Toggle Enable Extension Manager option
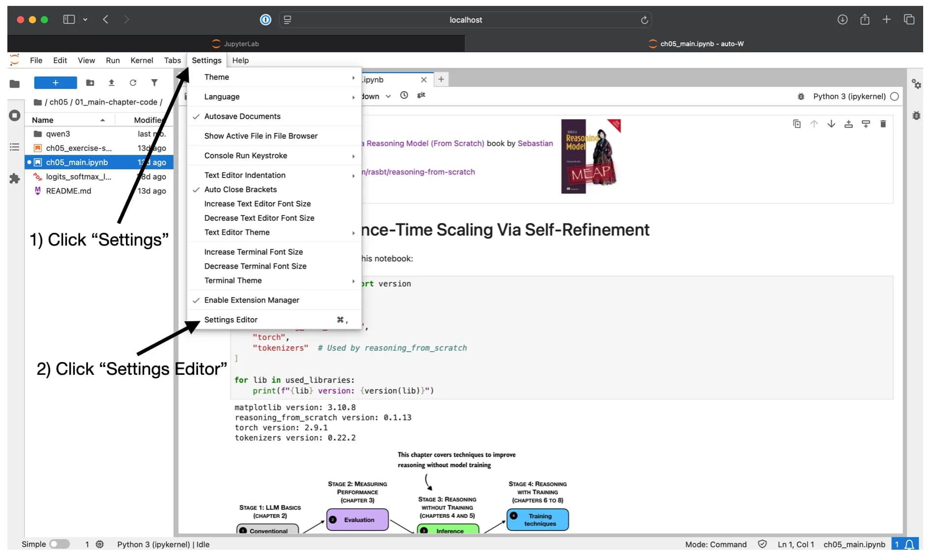Image resolution: width=932 pixels, height=560 pixels. 274,300
